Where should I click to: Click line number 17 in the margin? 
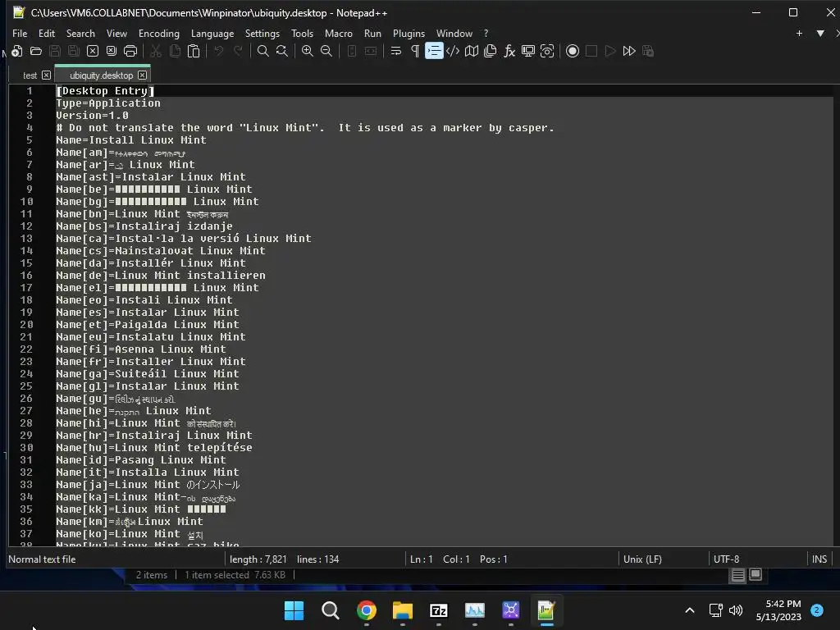pyautogui.click(x=26, y=288)
